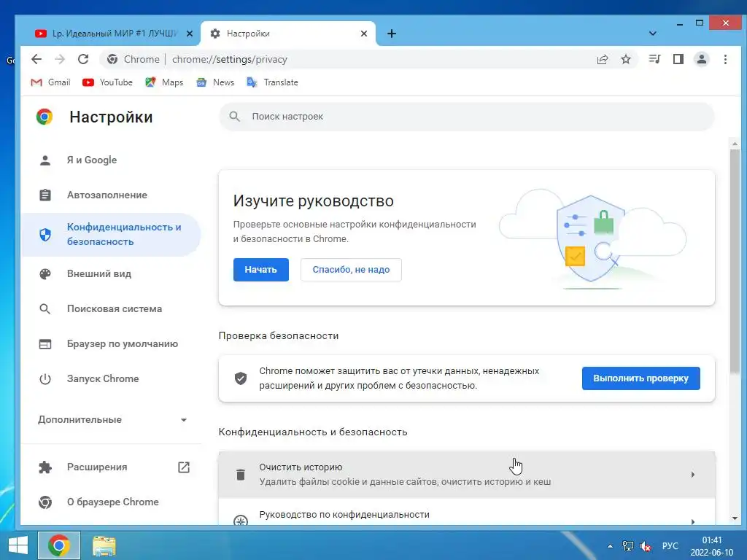Open the Windows Start button
The height and width of the screenshot is (560, 747).
pyautogui.click(x=18, y=545)
